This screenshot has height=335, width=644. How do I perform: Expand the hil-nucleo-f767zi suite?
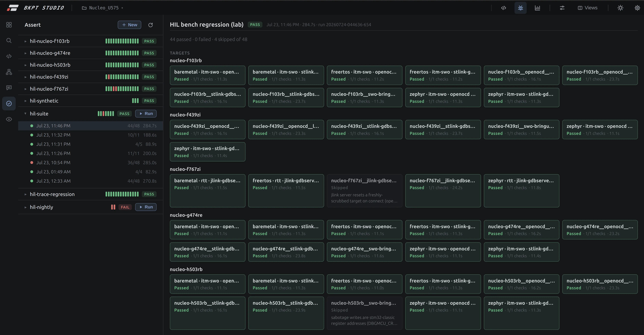pos(26,89)
